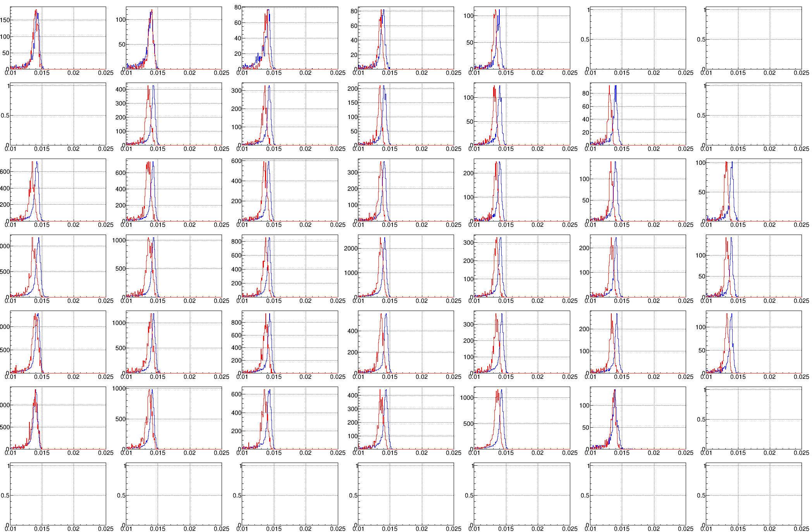
Task: Click the "150" tick sitting below a "200" tick
Action: [353, 103]
